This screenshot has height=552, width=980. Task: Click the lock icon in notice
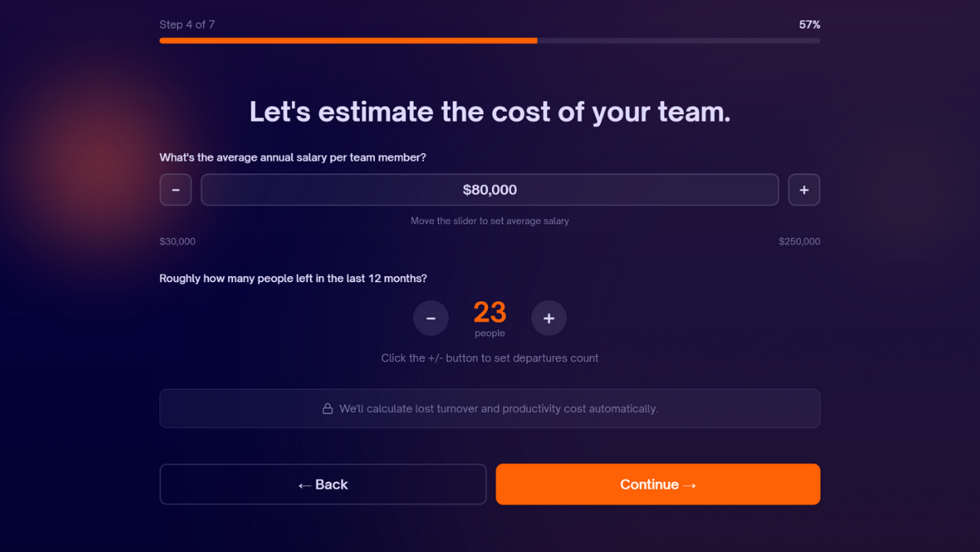327,408
